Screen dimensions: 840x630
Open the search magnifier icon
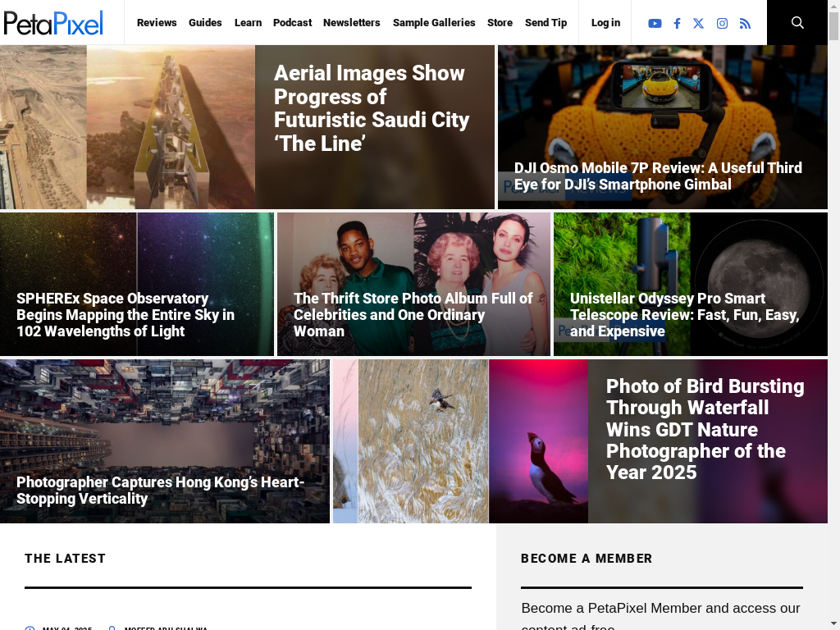pyautogui.click(x=797, y=22)
